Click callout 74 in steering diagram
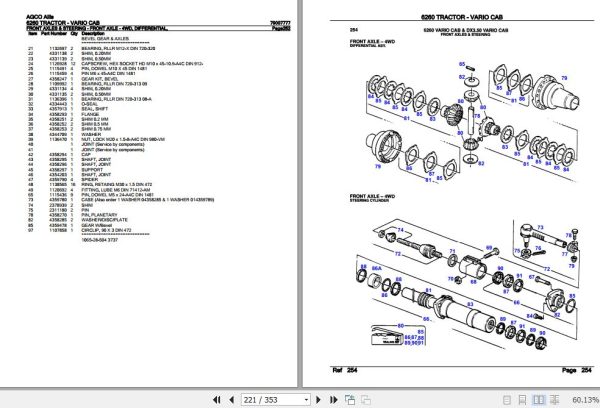Screen dimensions: 600x408 click(401, 230)
